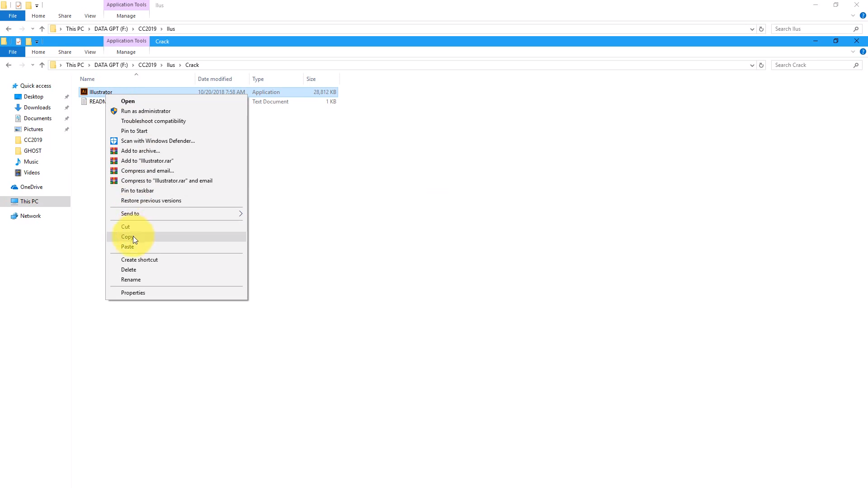Screen dimensions: 868x488
Task: Click the CC2019 breadcrumb in Crack path
Action: [147, 65]
